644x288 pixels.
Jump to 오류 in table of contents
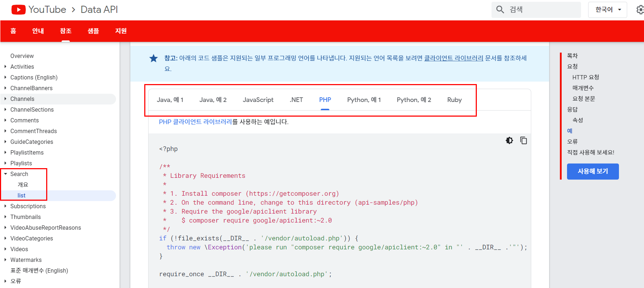click(572, 142)
